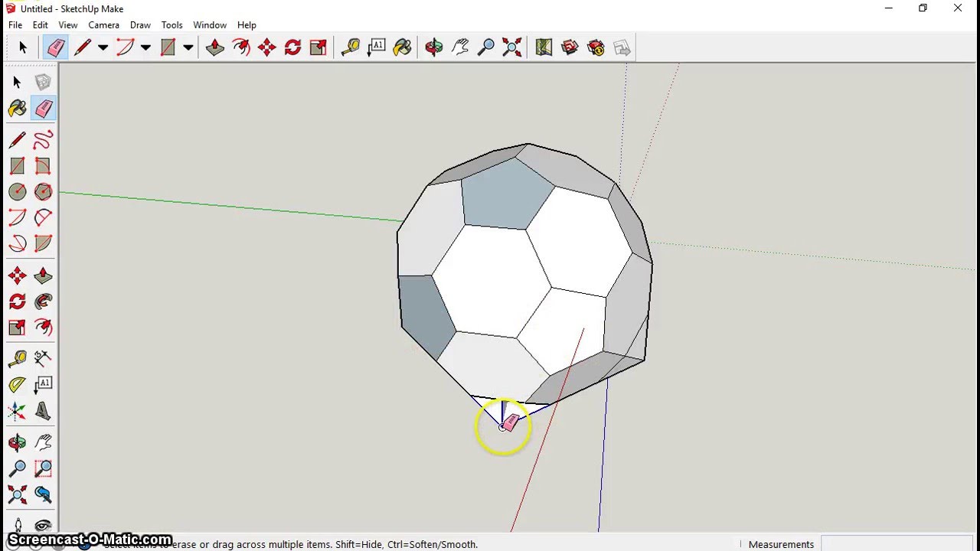The width and height of the screenshot is (980, 551).
Task: Select the Protractor tool
Action: click(x=17, y=384)
